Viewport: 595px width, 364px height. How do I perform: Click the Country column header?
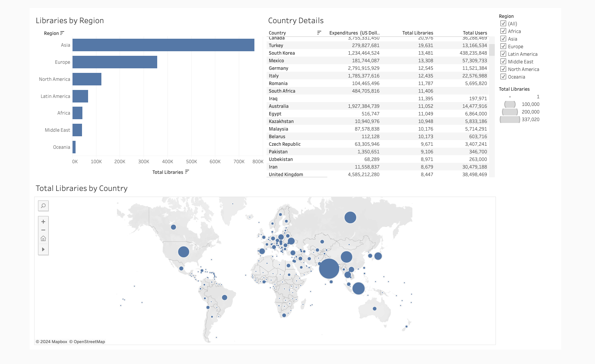pyautogui.click(x=277, y=33)
